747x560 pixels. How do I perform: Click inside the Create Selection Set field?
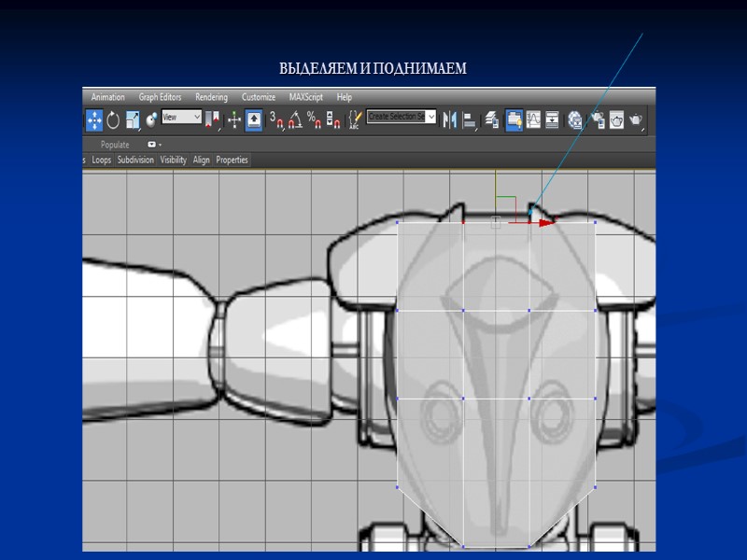pos(396,117)
